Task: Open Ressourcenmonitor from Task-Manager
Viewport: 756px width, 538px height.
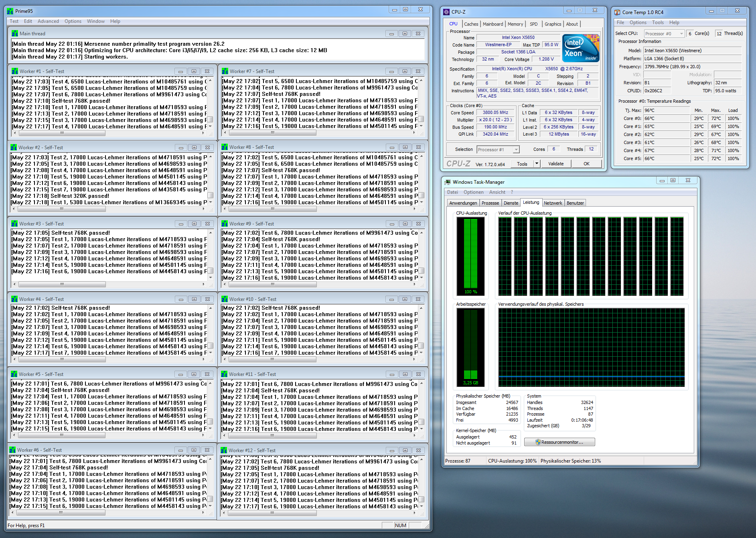Action: 559,442
